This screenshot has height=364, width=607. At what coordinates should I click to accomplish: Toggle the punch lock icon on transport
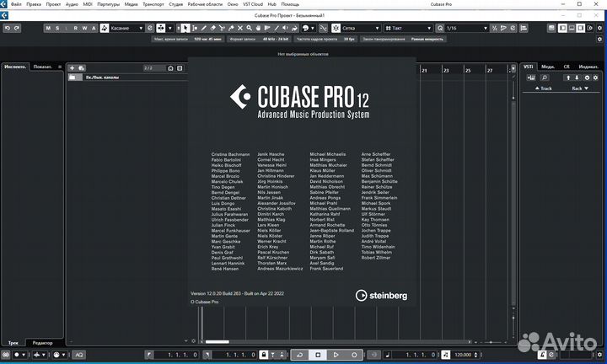pos(264,355)
